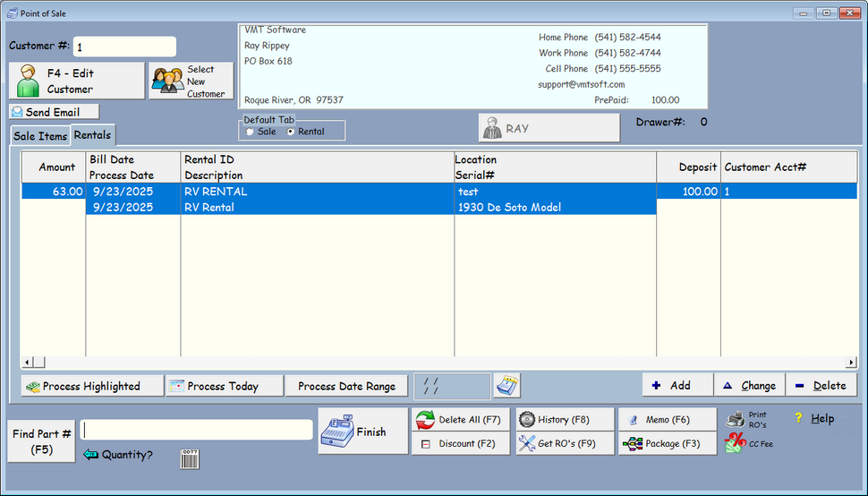Open Help

click(x=815, y=418)
